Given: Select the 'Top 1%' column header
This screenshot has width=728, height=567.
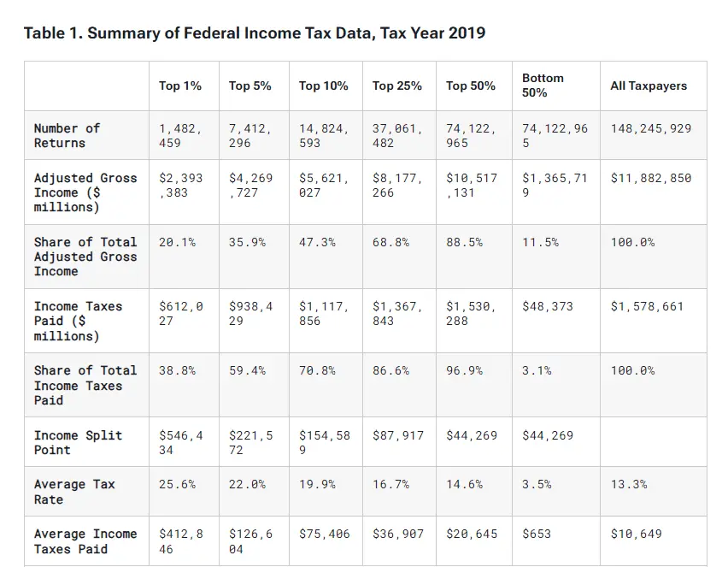Looking at the screenshot, I should point(180,86).
